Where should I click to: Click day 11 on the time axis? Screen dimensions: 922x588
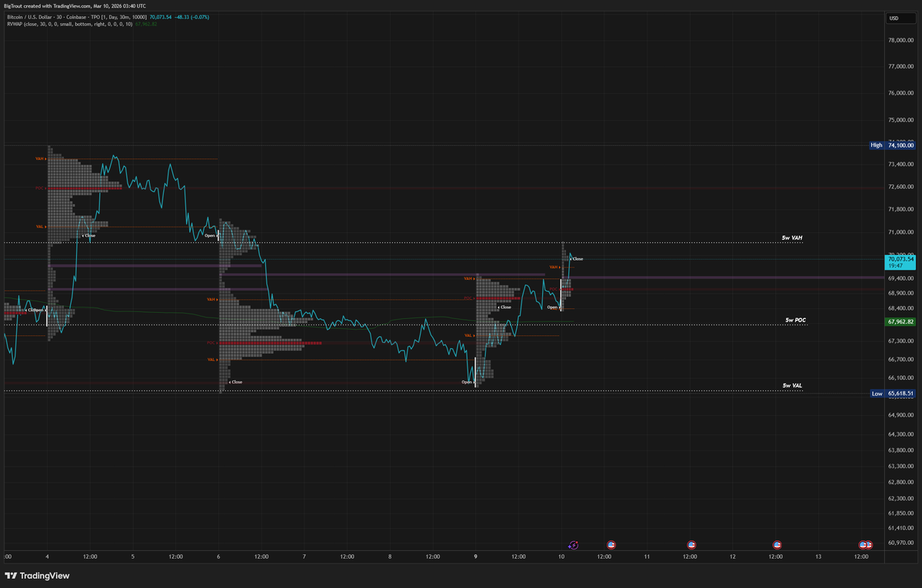[647, 556]
